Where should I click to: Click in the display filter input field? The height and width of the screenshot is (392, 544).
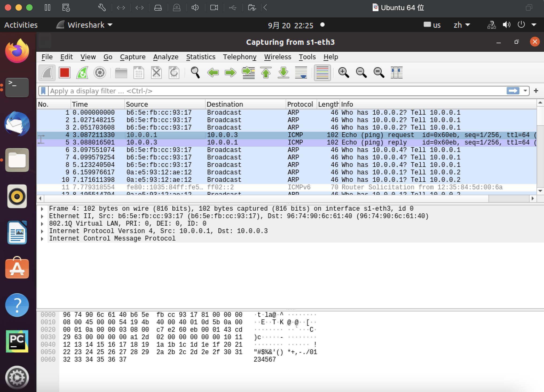(267, 91)
